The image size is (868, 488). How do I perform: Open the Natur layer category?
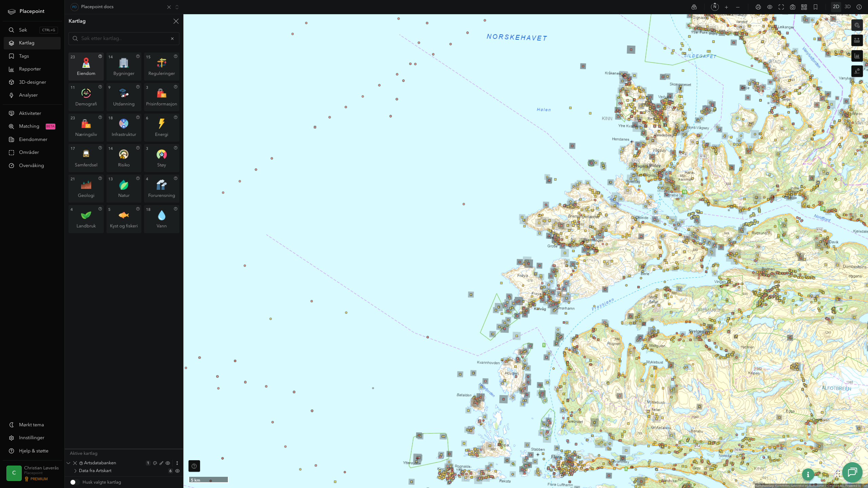[x=124, y=188]
